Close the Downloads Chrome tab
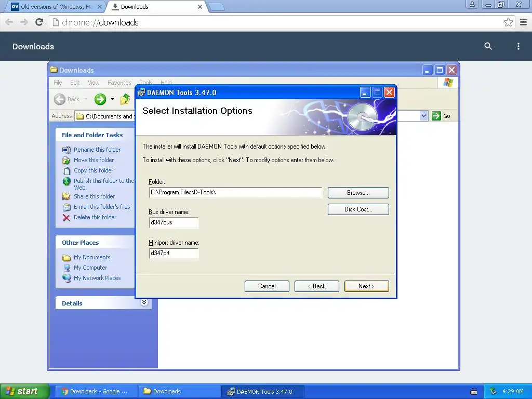Viewport: 532px width, 399px height. pos(200,6)
